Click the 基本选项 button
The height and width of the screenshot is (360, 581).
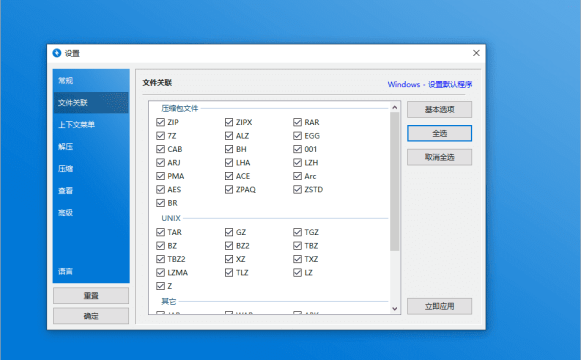pyautogui.click(x=439, y=109)
